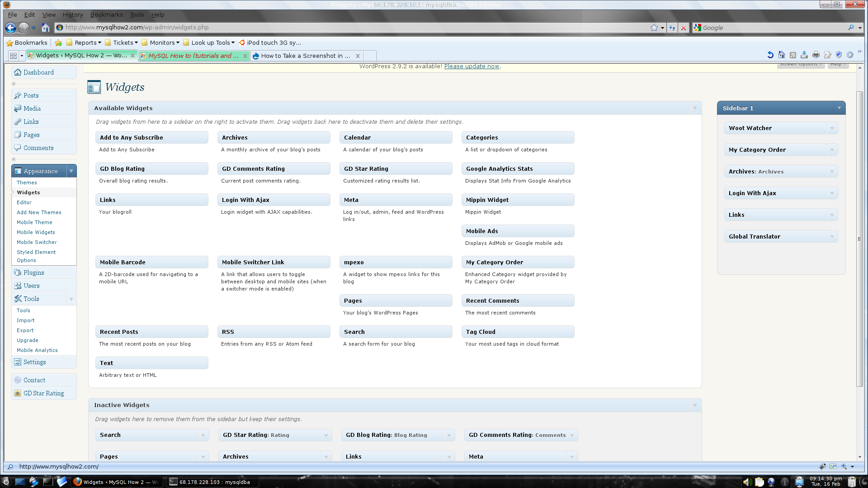Click the Users icon in admin menu
The height and width of the screenshot is (488, 868).
point(18,286)
